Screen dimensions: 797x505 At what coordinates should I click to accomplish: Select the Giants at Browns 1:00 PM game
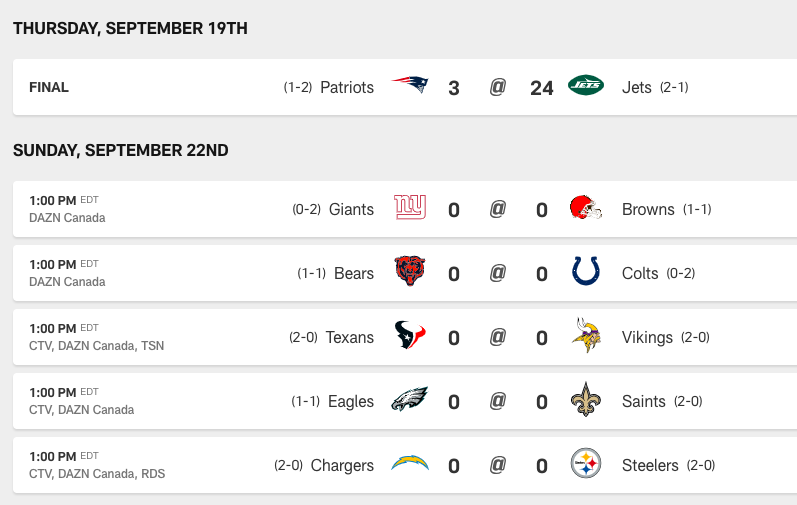coord(405,209)
